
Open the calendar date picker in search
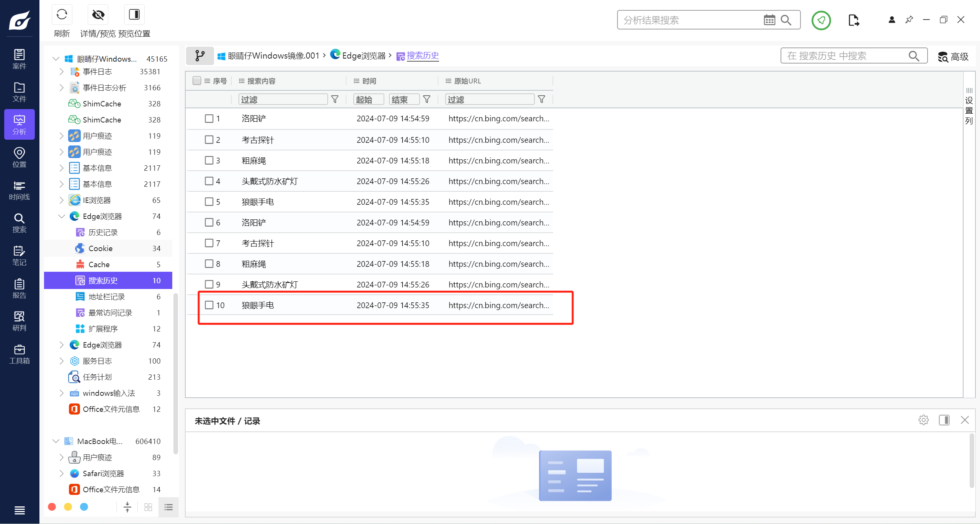(x=769, y=20)
